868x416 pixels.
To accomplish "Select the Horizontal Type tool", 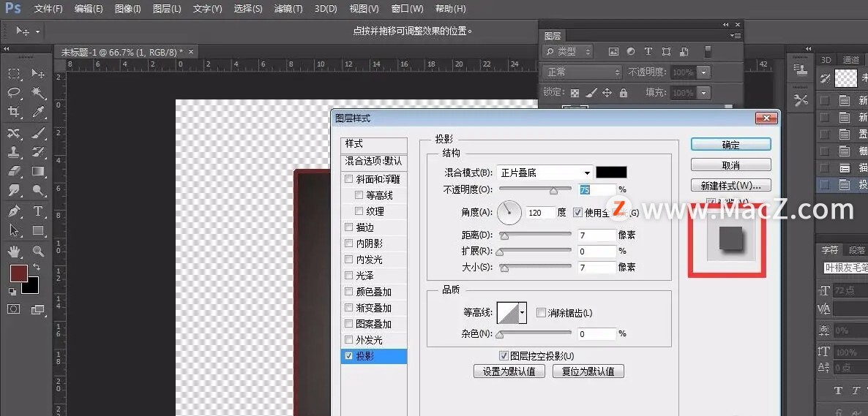I will coord(38,211).
